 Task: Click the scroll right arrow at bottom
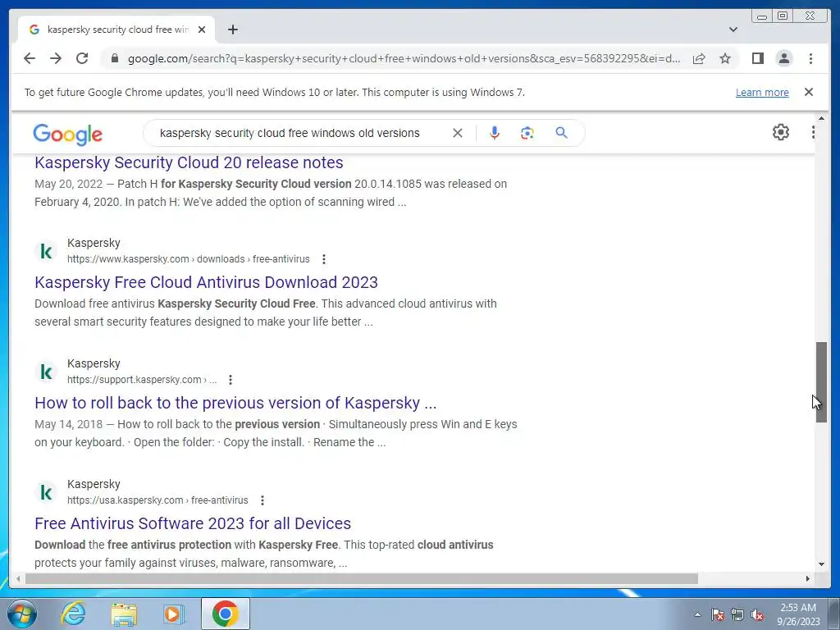click(808, 578)
